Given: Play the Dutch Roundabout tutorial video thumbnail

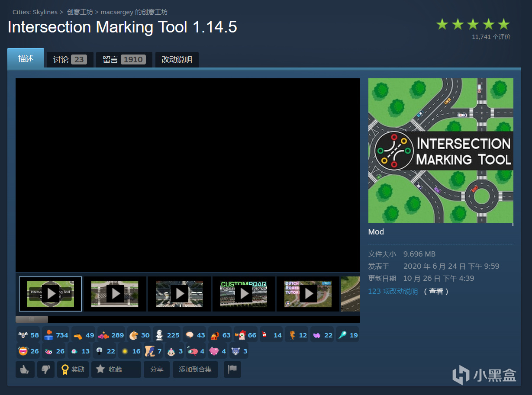Looking at the screenshot, I should 308,294.
